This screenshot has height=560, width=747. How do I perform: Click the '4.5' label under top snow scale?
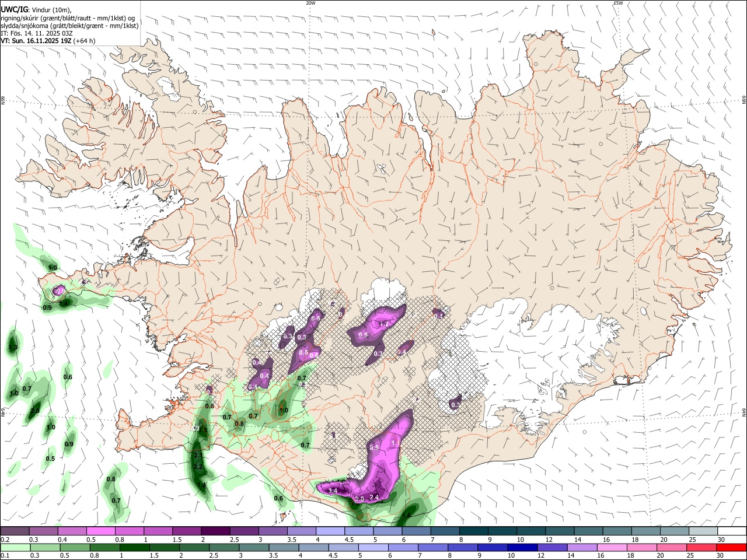point(348,540)
